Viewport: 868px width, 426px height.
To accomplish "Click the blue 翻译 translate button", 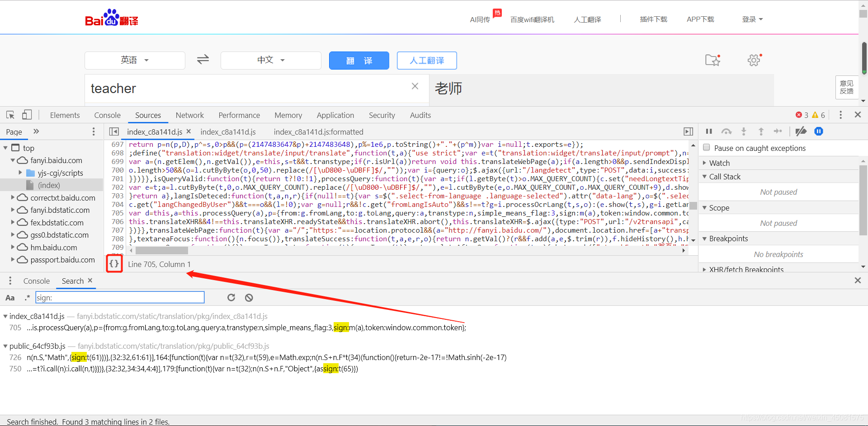I will click(359, 61).
